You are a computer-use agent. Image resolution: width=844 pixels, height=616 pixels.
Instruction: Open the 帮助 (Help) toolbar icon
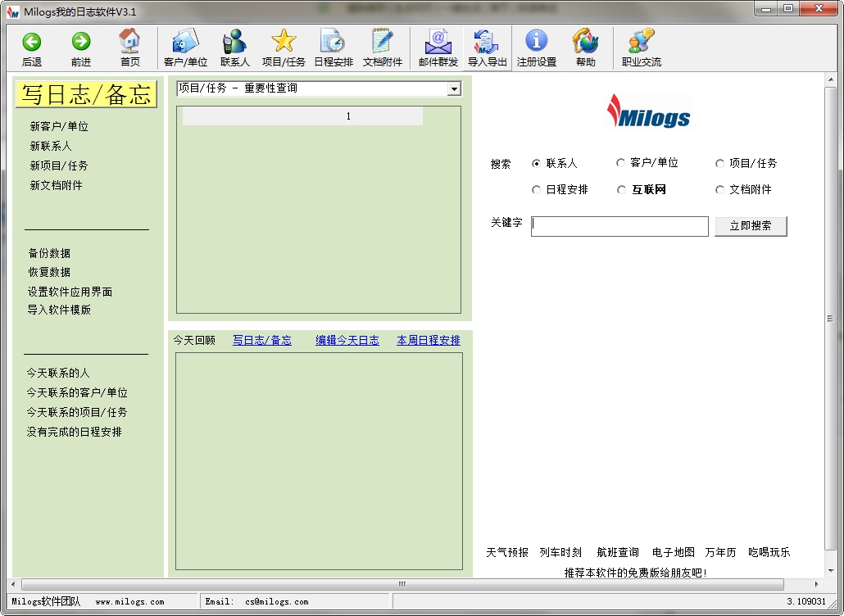tap(586, 47)
